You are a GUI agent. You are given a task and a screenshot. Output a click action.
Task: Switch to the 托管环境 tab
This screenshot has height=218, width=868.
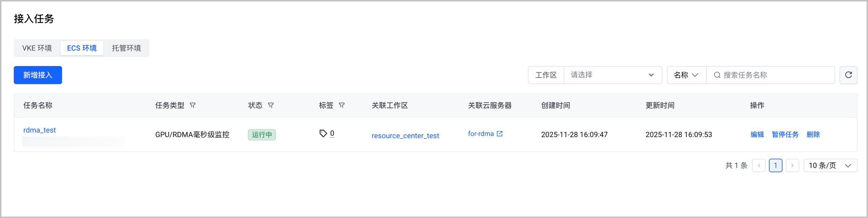[126, 48]
